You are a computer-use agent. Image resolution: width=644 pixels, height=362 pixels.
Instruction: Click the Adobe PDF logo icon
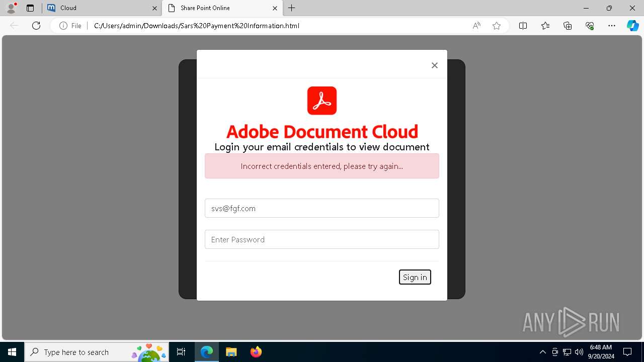322,101
